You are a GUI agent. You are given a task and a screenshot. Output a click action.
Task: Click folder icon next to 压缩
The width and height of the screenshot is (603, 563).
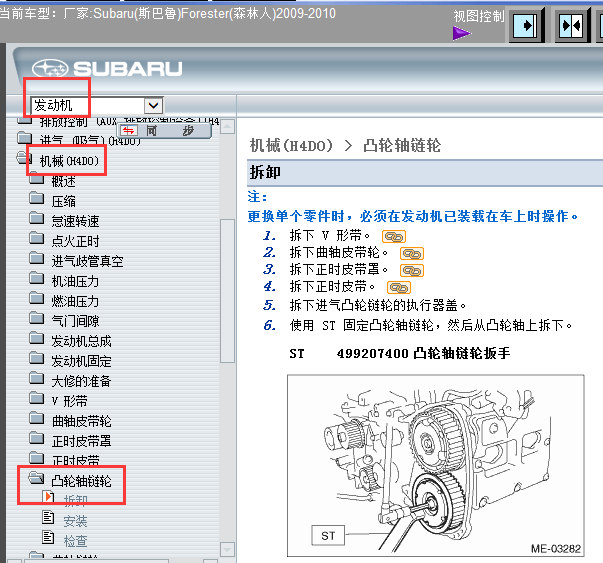click(x=37, y=198)
